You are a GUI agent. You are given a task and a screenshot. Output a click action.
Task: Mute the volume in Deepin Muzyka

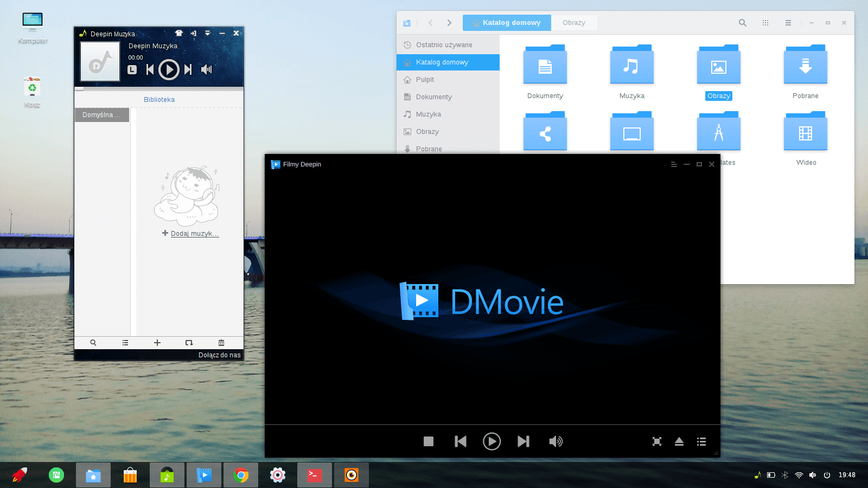pyautogui.click(x=206, y=69)
